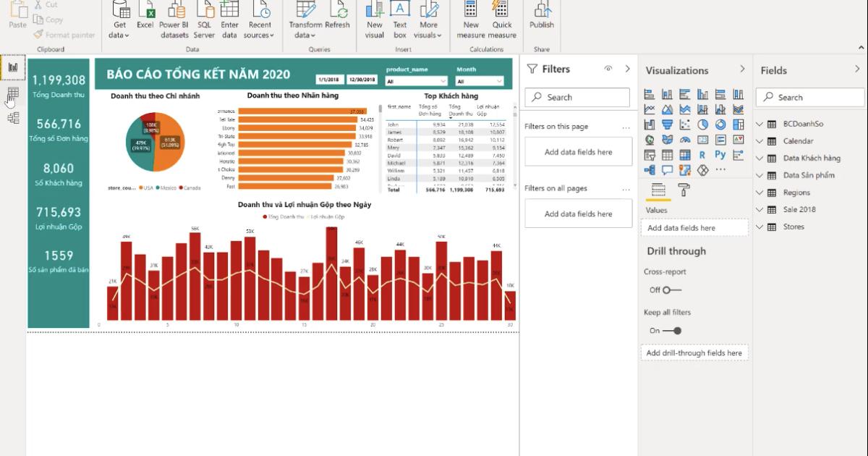Open the Format paint roller tab
The width and height of the screenshot is (868, 456).
tap(683, 190)
